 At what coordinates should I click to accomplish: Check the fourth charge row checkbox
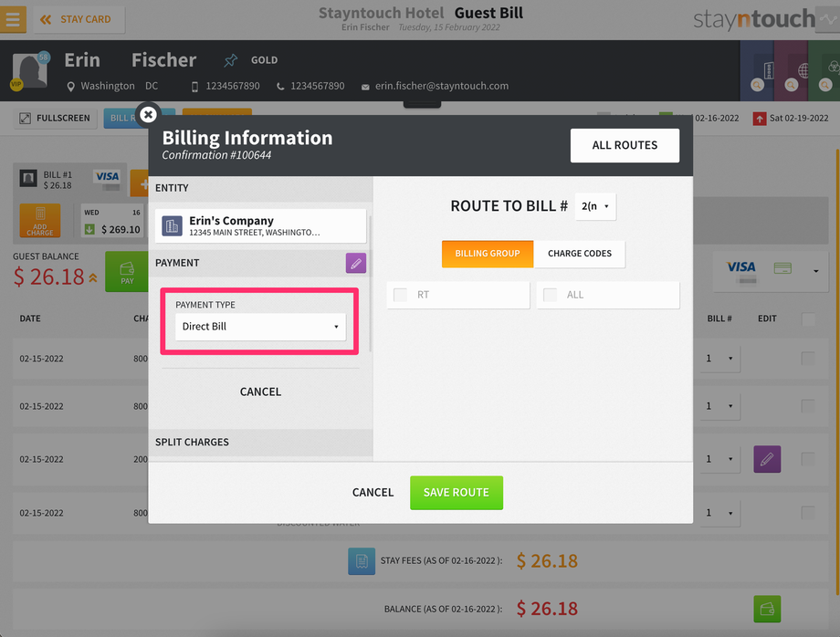pos(808,512)
